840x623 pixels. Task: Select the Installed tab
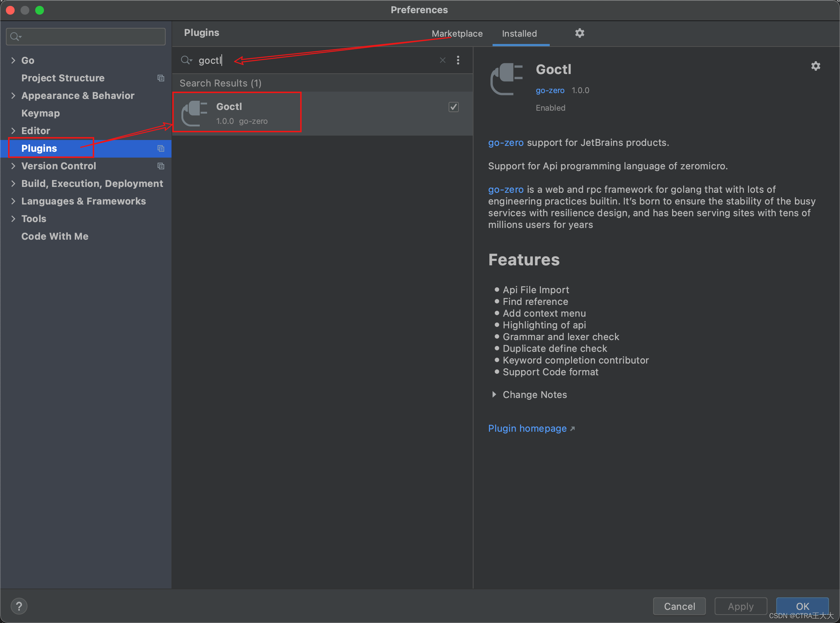coord(519,34)
